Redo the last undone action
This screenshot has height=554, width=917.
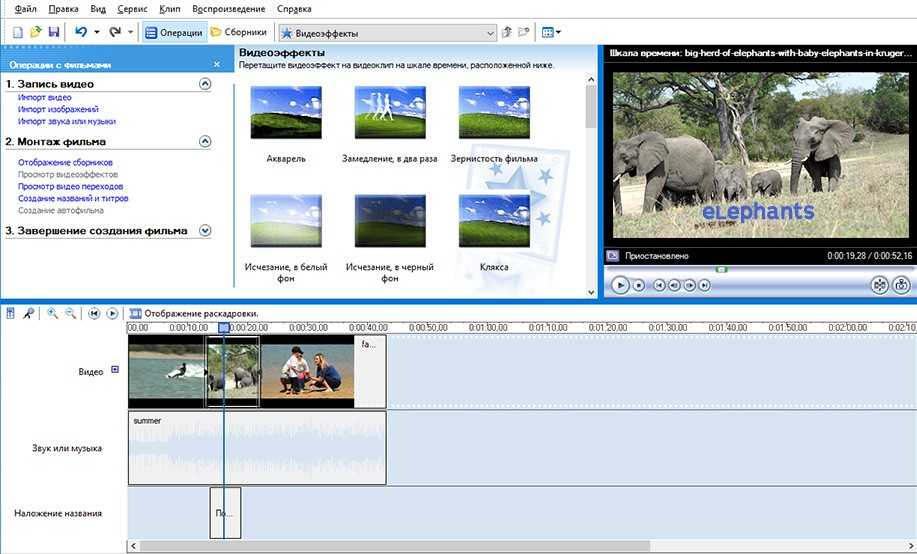coord(115,32)
